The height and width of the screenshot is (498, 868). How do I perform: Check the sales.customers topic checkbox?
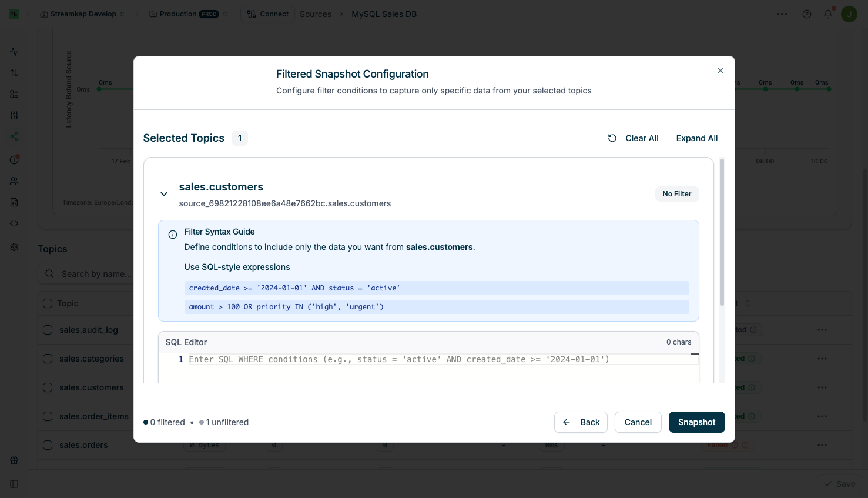[x=48, y=387]
